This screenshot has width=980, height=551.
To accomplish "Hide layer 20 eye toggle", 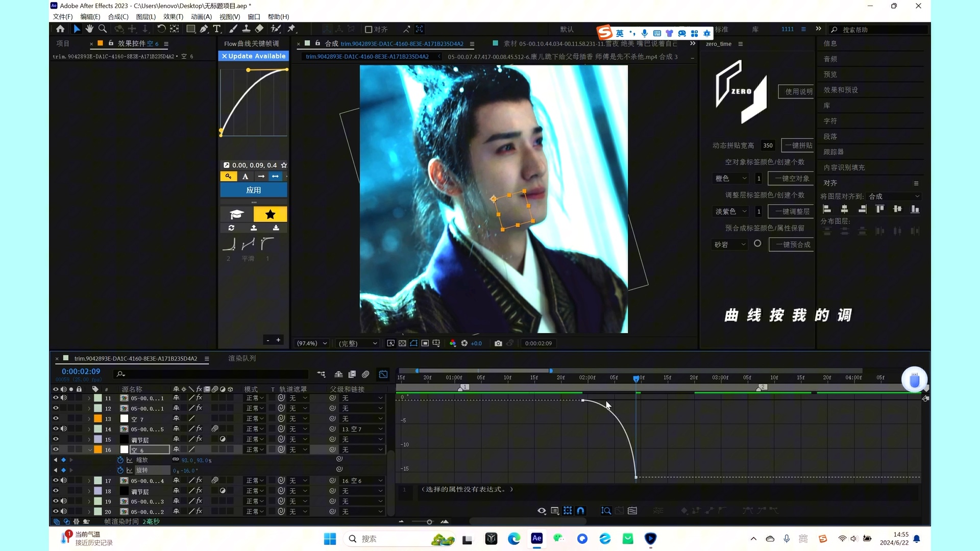I will (x=56, y=512).
